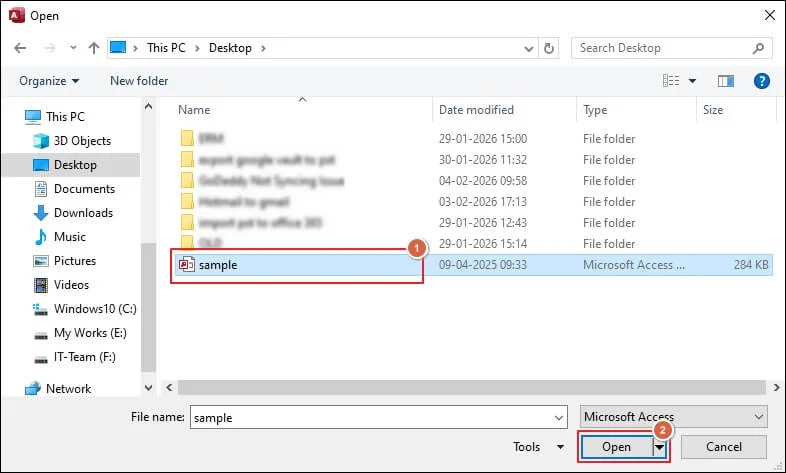
Task: Sort files by Size column header
Action: pos(713,110)
